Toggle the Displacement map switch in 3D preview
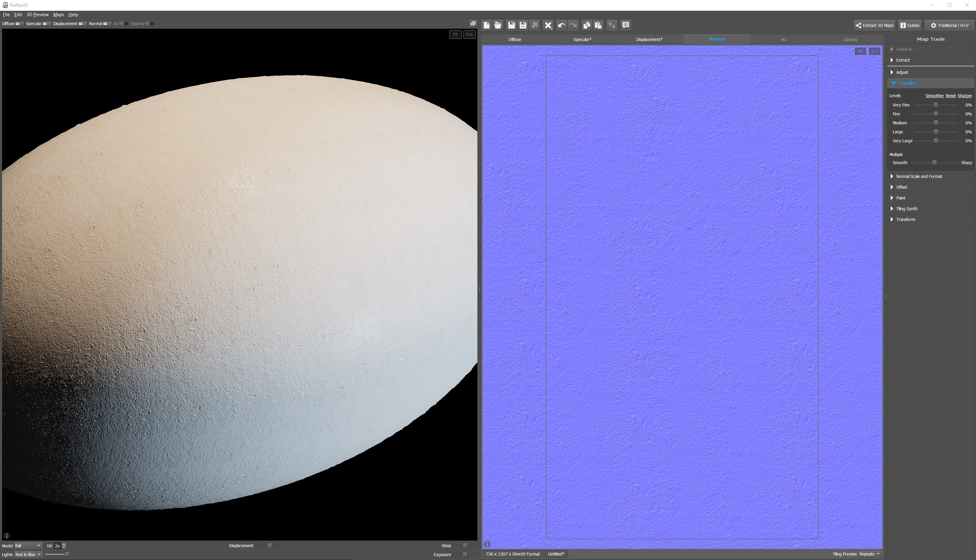The image size is (976, 560). (83, 24)
